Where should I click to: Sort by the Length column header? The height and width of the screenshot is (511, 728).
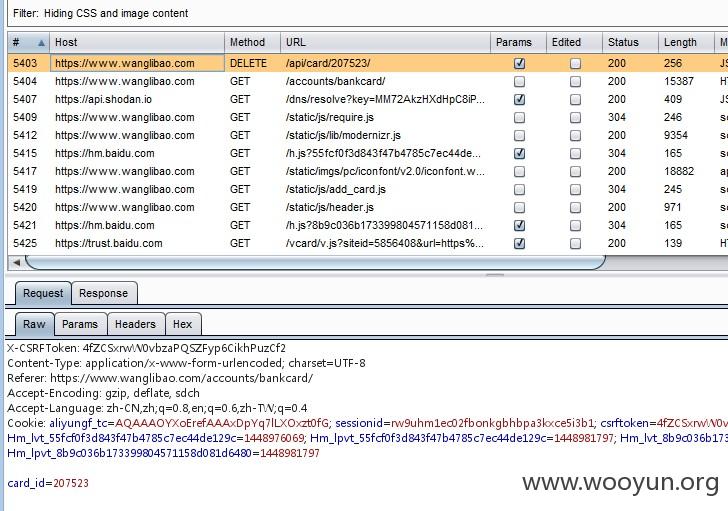(686, 42)
